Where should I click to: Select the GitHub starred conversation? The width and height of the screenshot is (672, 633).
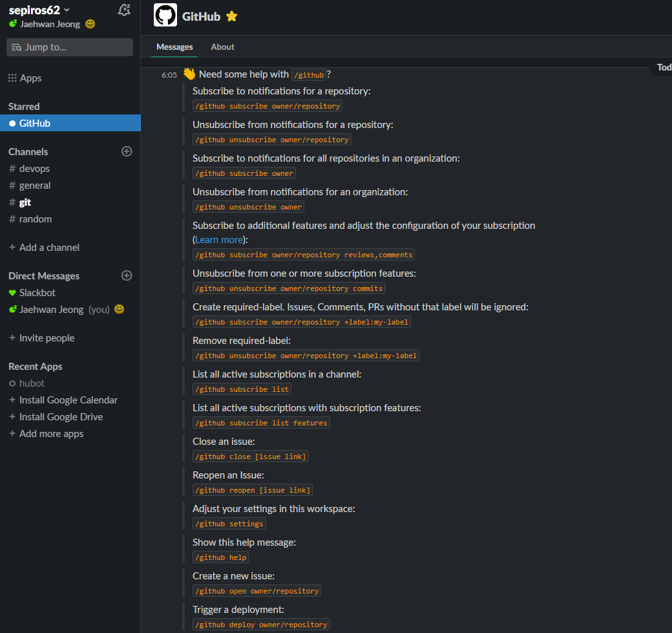(x=70, y=123)
